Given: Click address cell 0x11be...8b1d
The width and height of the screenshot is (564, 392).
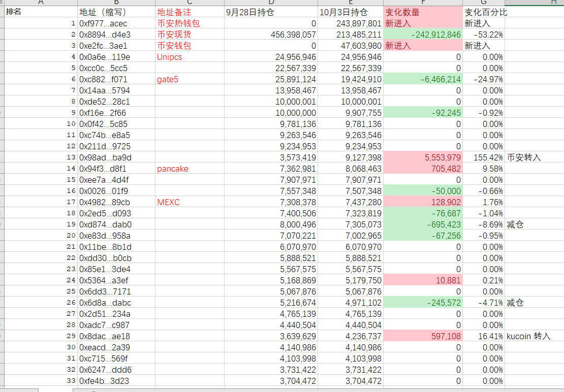Looking at the screenshot, I should [x=116, y=247].
